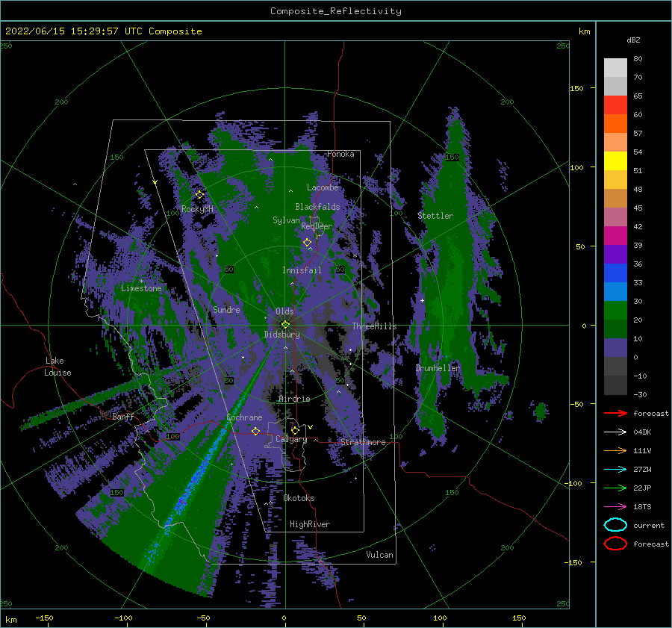Pick the pink 42-45 dBZ swatch
This screenshot has height=628, width=672.
615,217
